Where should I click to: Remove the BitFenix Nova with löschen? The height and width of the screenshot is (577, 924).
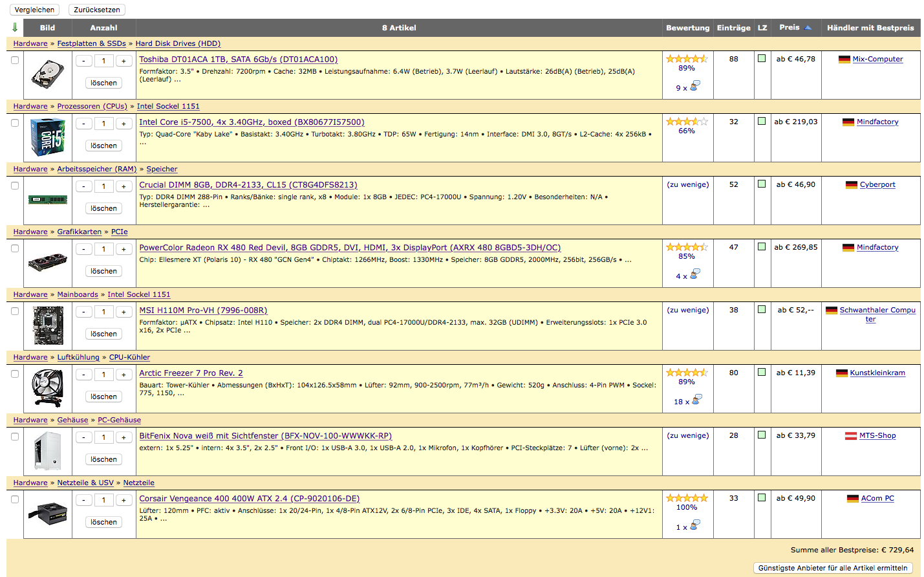[x=103, y=459]
